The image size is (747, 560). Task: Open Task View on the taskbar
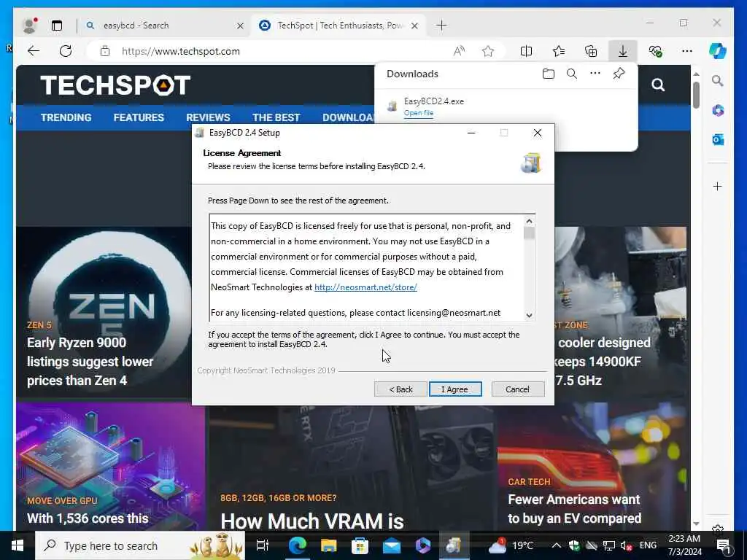coord(263,545)
